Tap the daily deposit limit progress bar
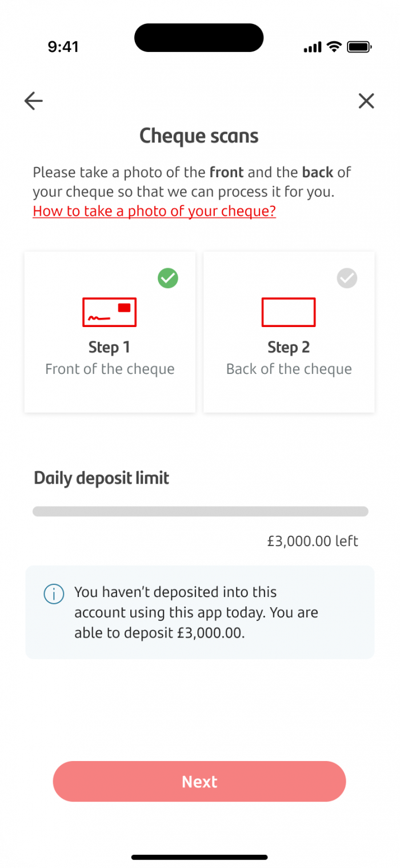Image resolution: width=400 pixels, height=868 pixels. pyautogui.click(x=200, y=511)
